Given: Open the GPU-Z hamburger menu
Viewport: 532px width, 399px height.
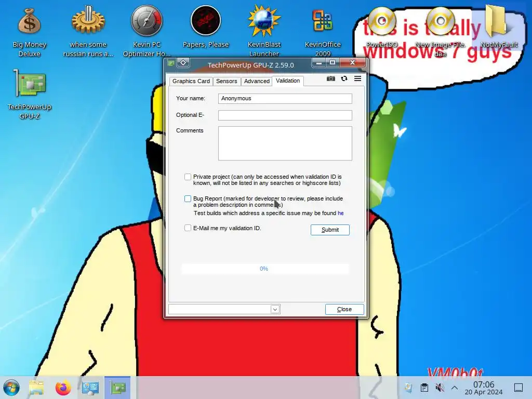Looking at the screenshot, I should click(357, 79).
